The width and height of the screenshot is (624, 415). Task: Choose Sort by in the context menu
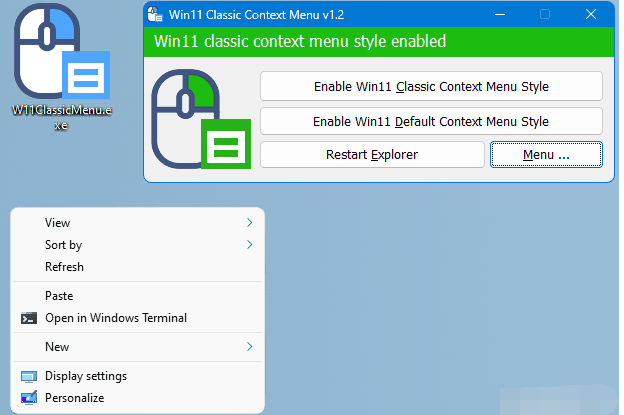138,244
